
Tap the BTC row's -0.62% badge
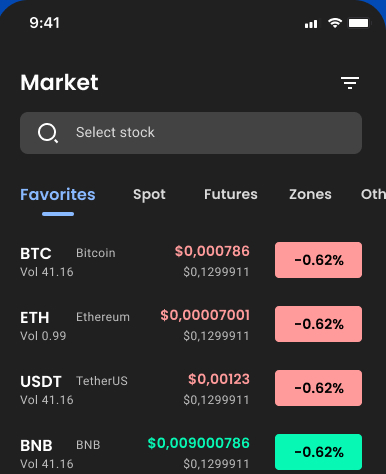318,260
